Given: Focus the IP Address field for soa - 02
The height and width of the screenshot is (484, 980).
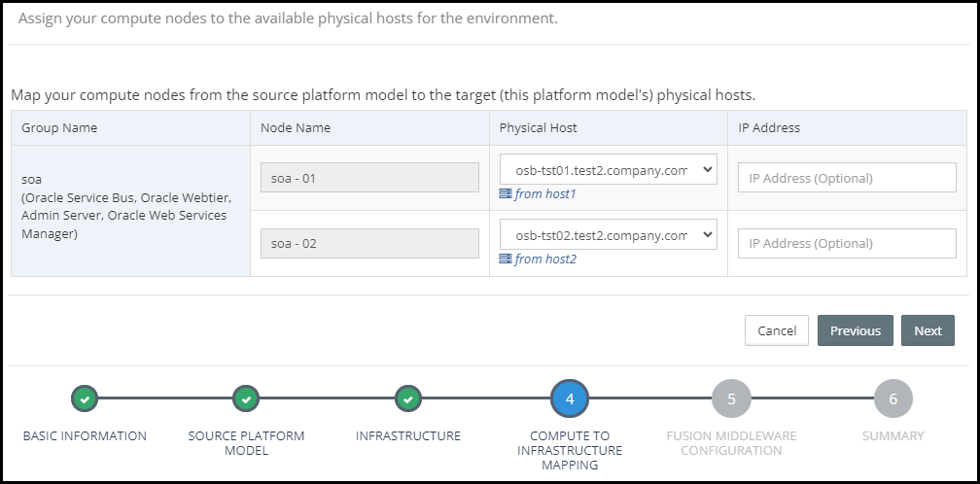Looking at the screenshot, I should pos(847,244).
